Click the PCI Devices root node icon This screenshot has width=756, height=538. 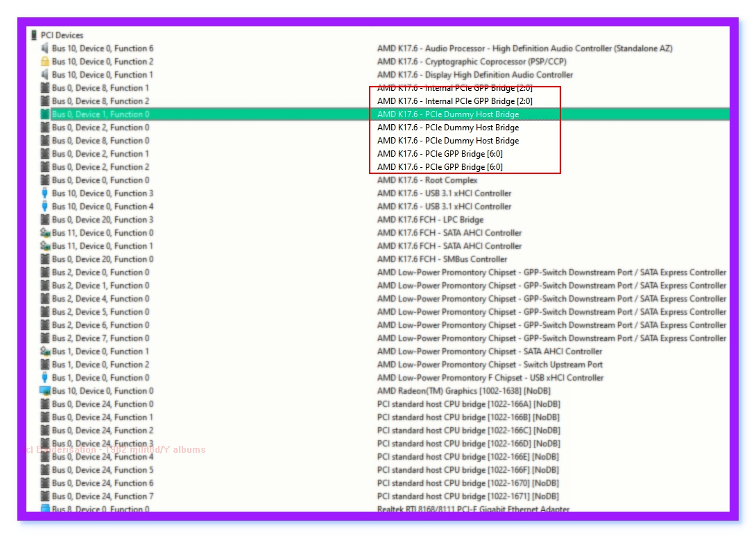click(x=34, y=35)
